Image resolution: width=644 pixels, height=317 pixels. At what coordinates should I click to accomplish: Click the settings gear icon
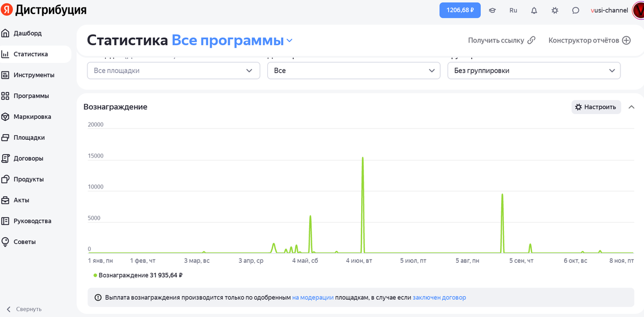(554, 10)
